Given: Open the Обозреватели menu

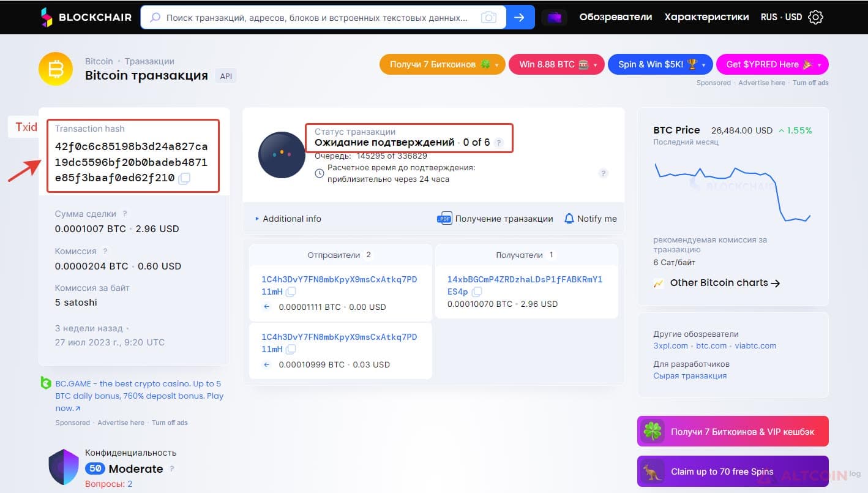Looking at the screenshot, I should (x=616, y=17).
